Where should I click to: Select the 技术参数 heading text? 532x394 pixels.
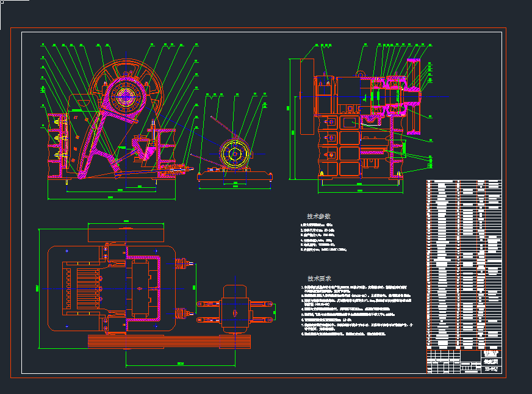coord(319,215)
